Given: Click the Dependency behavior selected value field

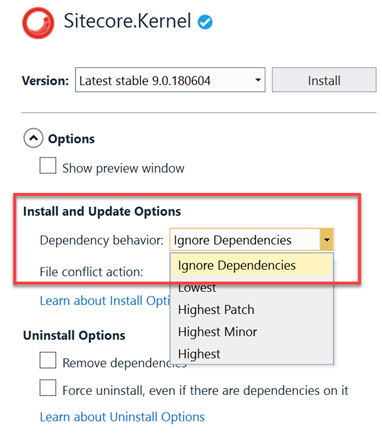Looking at the screenshot, I should pyautogui.click(x=245, y=239).
